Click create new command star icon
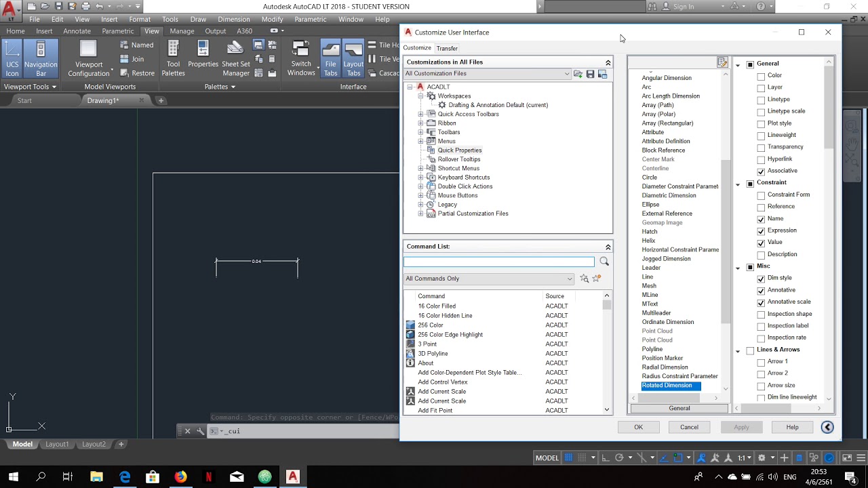The image size is (868, 488). (597, 279)
